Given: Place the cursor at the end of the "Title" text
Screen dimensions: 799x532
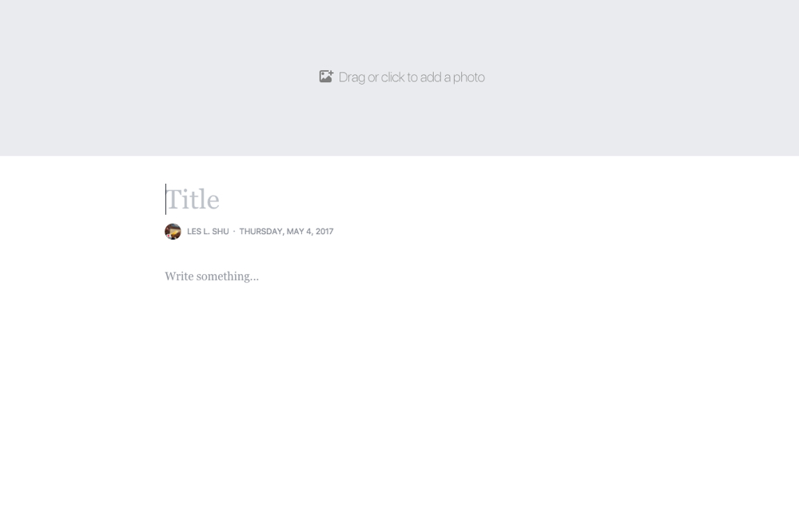Looking at the screenshot, I should coord(221,199).
